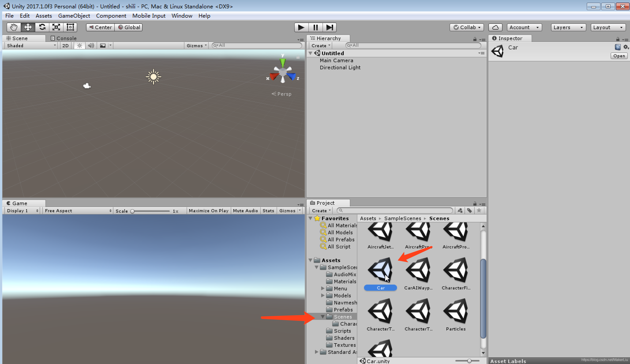
Task: Click the blue Z axis gizmo cone
Action: [291, 76]
